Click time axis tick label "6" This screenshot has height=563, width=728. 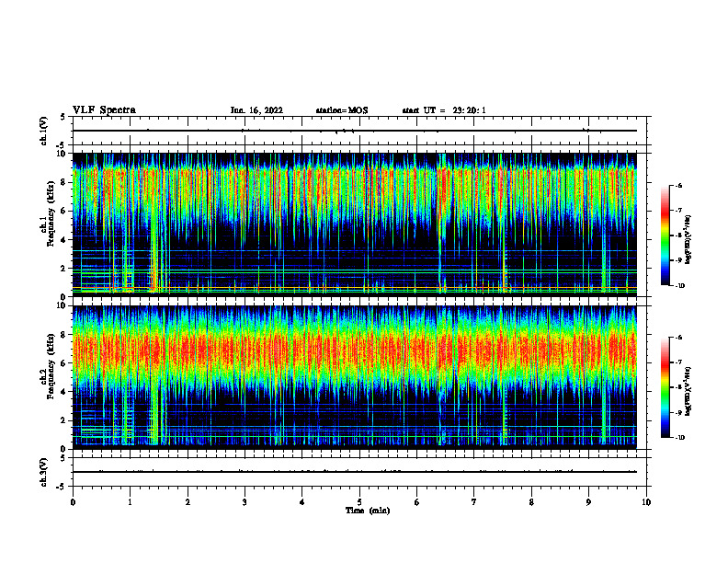point(417,502)
